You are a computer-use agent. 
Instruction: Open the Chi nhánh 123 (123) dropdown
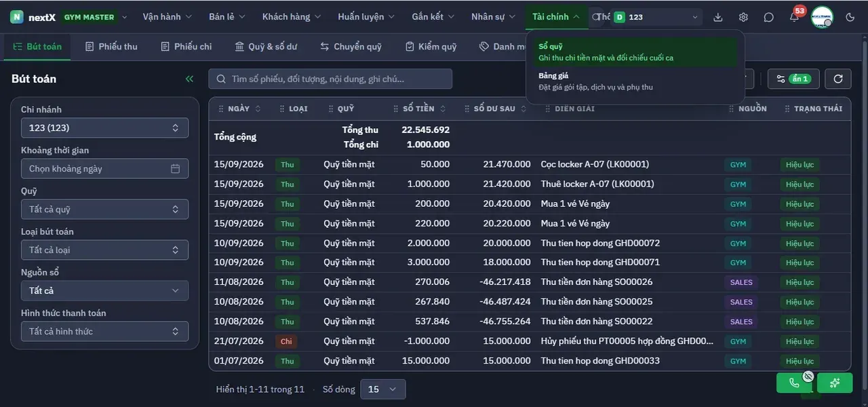pos(104,128)
